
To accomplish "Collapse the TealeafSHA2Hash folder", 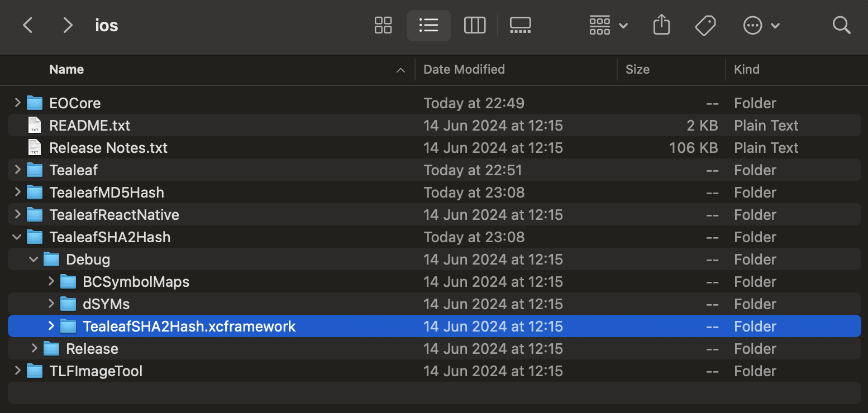I will click(x=17, y=237).
